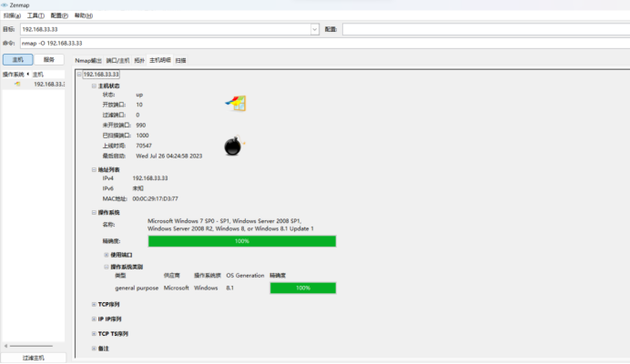Image resolution: width=630 pixels, height=364 pixels.
Task: Expand the IP ID序列 section
Action: click(x=94, y=318)
